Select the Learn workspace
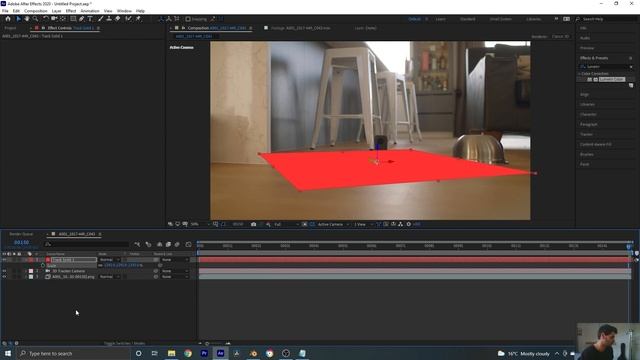Image resolution: width=640 pixels, height=360 pixels. pos(440,19)
